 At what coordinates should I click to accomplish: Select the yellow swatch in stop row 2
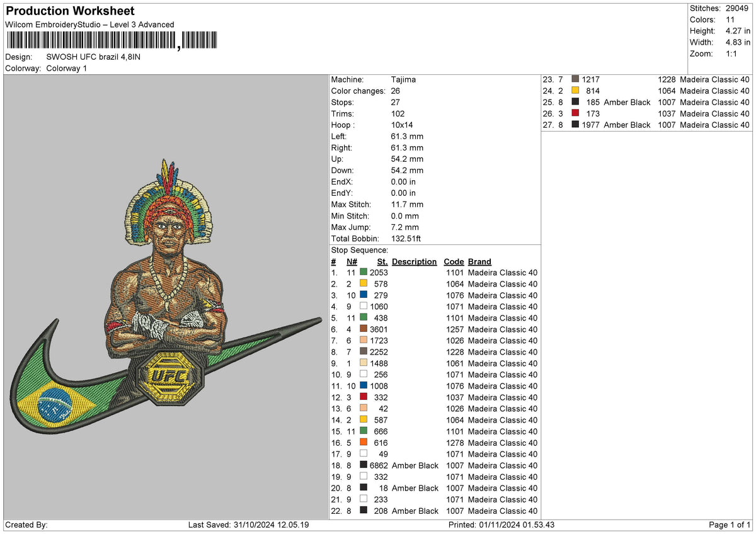click(364, 284)
